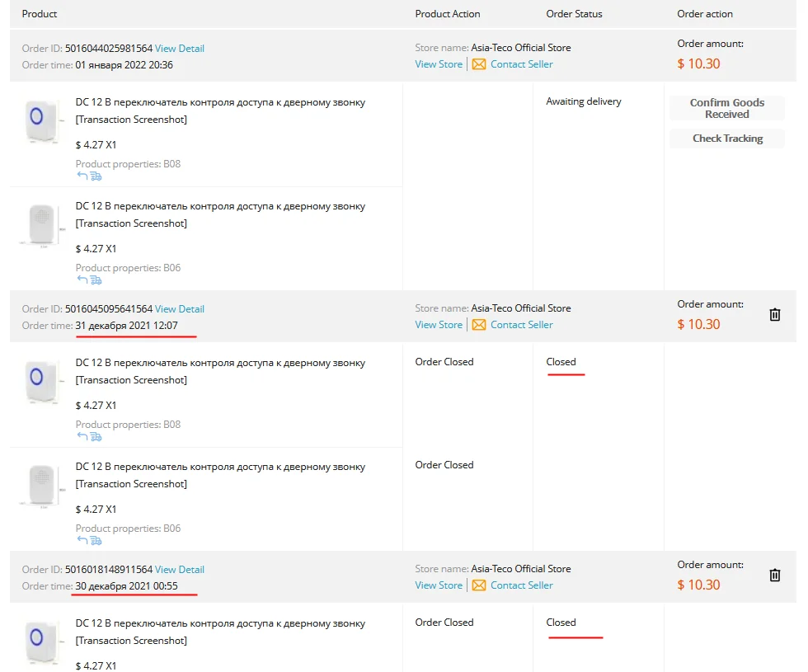Delete the order placed 31 декабря 2021
The width and height of the screenshot is (808, 672).
tap(775, 314)
